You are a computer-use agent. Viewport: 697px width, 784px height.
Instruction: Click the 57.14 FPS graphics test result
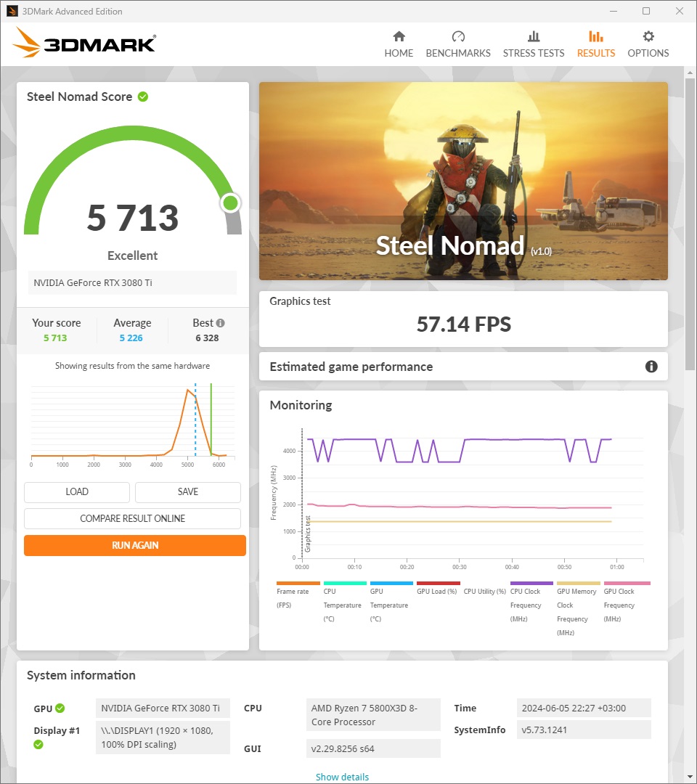(463, 324)
